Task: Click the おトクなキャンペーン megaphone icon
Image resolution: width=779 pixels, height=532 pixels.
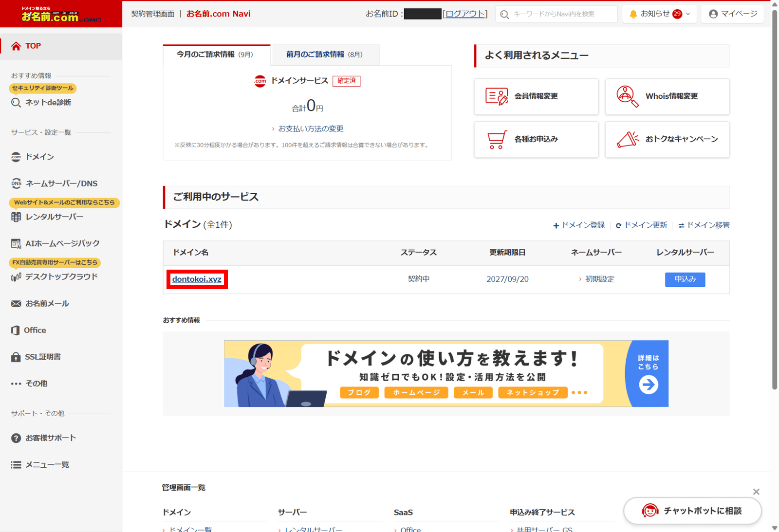Action: 628,139
